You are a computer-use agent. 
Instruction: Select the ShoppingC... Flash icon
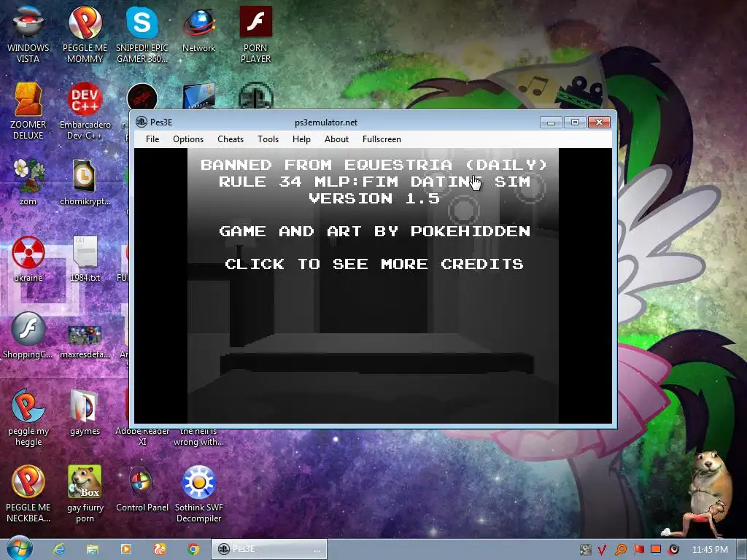click(28, 335)
